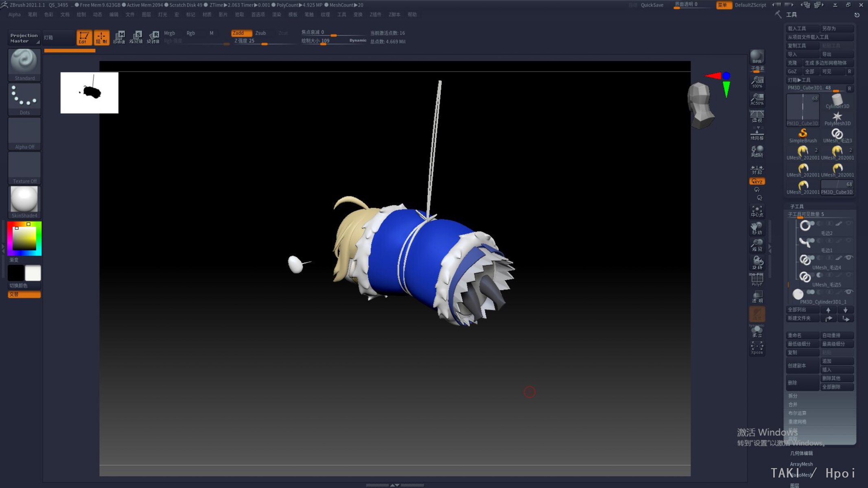Click the viewport Zoom (缩放) icon

(757, 246)
